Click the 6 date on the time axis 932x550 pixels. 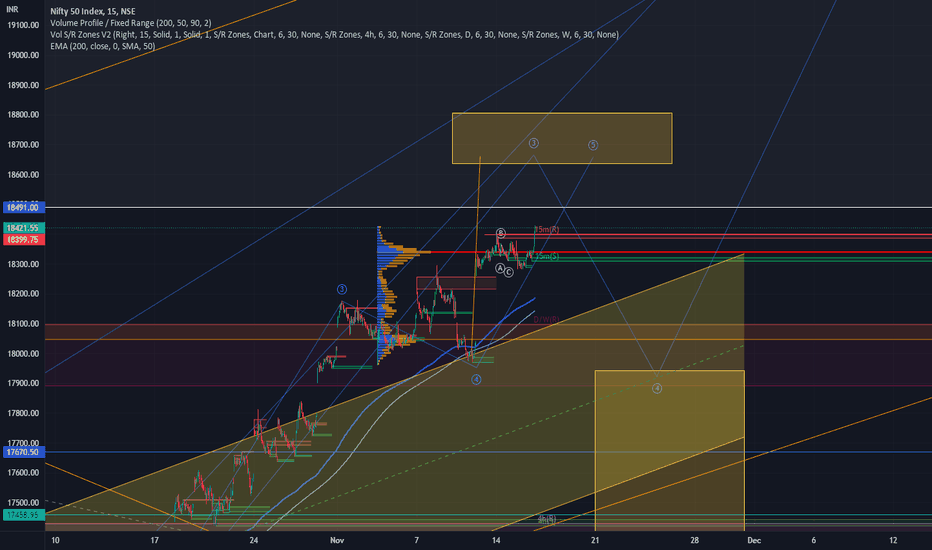[814, 540]
